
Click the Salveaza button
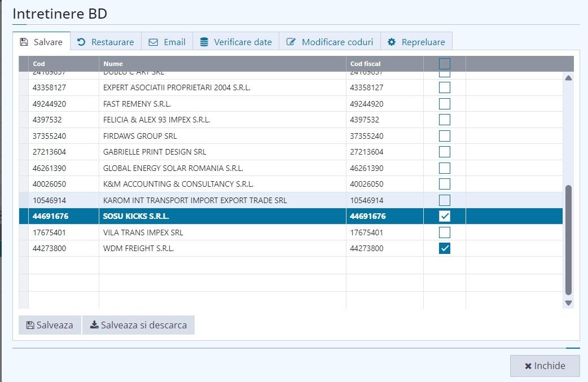click(x=50, y=325)
